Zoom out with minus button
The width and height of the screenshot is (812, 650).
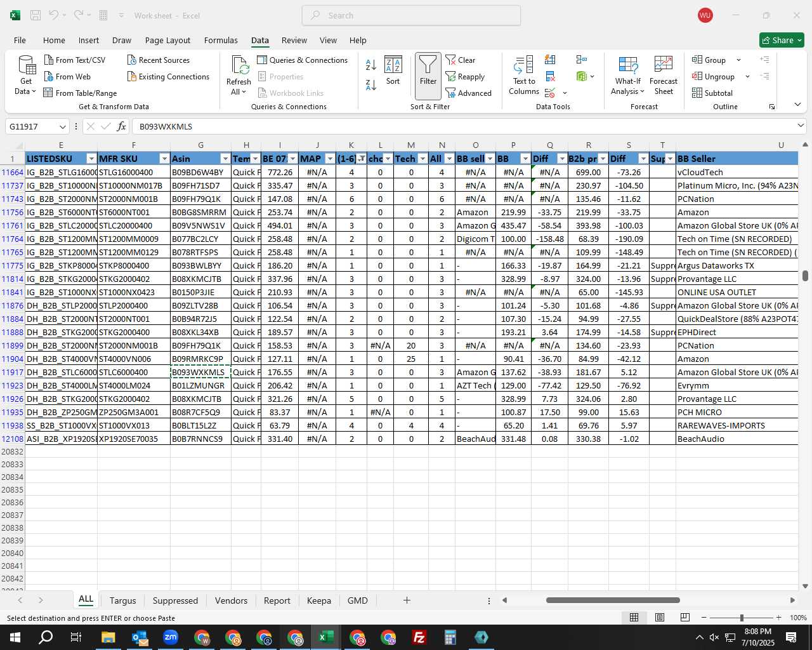click(704, 618)
